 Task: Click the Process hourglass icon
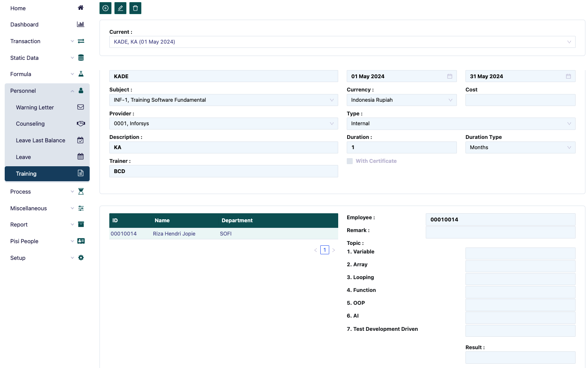tap(80, 191)
